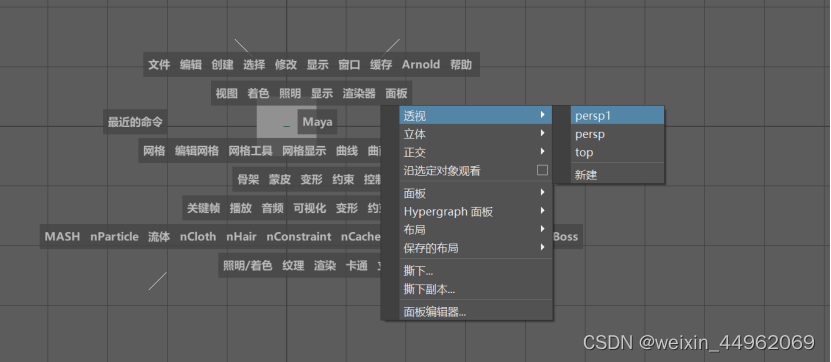Open the Arnold menu

tap(421, 65)
